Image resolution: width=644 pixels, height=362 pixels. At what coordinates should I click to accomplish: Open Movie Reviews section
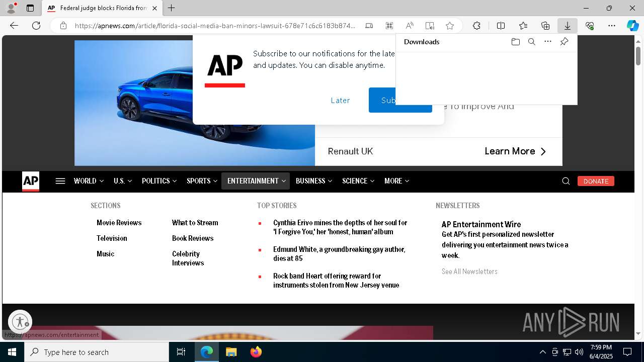(119, 223)
